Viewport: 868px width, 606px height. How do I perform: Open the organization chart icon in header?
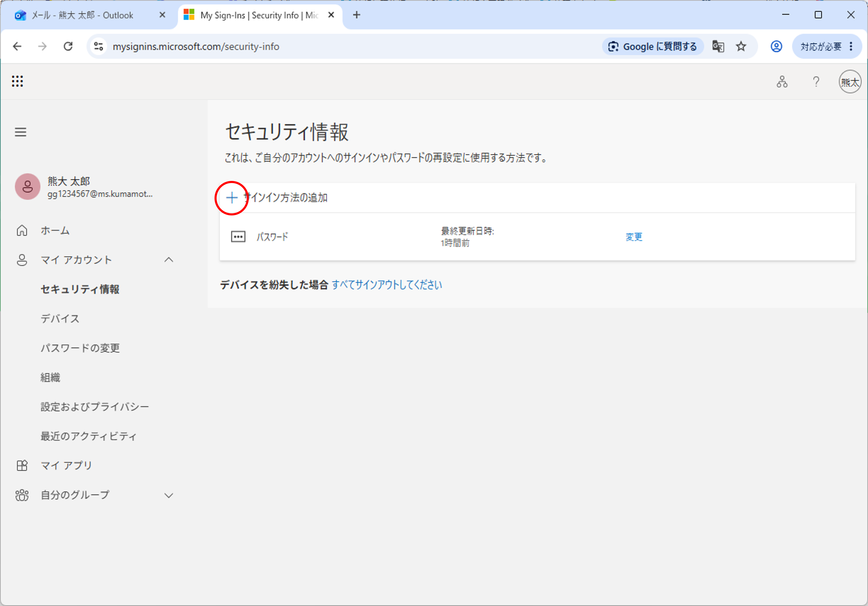click(782, 82)
